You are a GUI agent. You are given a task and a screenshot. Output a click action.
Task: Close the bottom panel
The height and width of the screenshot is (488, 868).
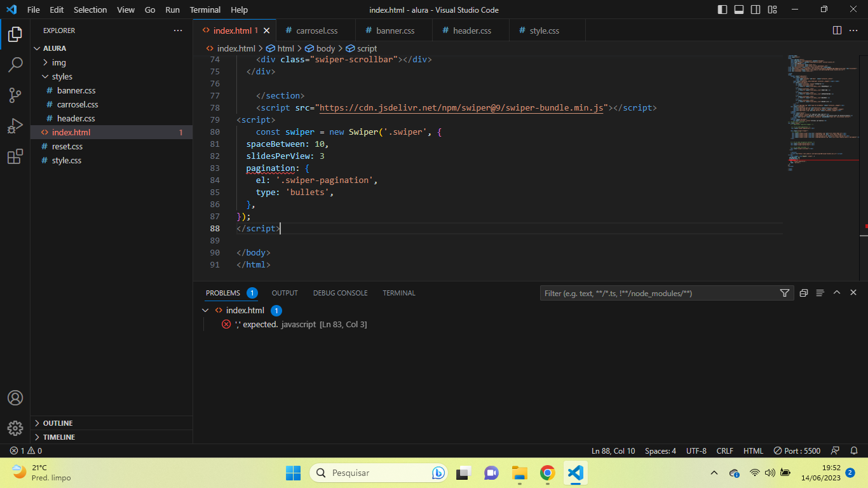(853, 293)
